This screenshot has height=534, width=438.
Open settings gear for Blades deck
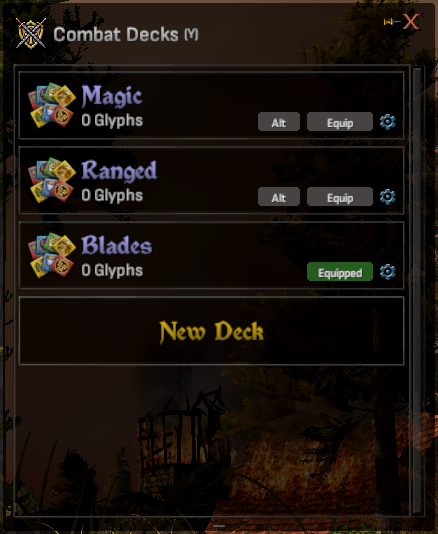[388, 271]
